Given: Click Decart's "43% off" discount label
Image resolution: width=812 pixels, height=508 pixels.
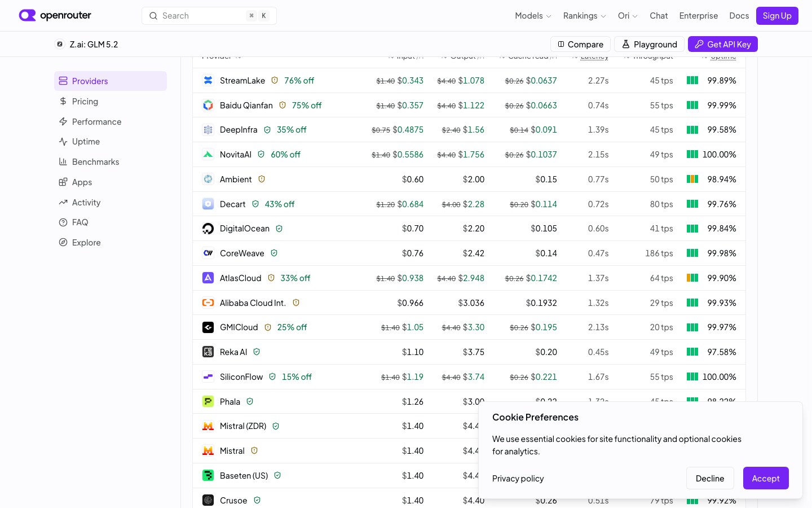Looking at the screenshot, I should click(x=280, y=204).
